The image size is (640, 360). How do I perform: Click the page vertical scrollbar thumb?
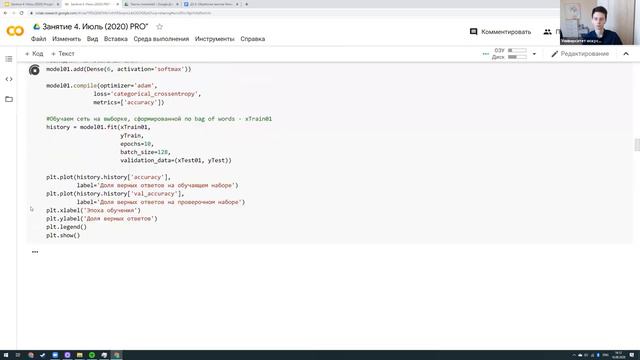tap(637, 145)
